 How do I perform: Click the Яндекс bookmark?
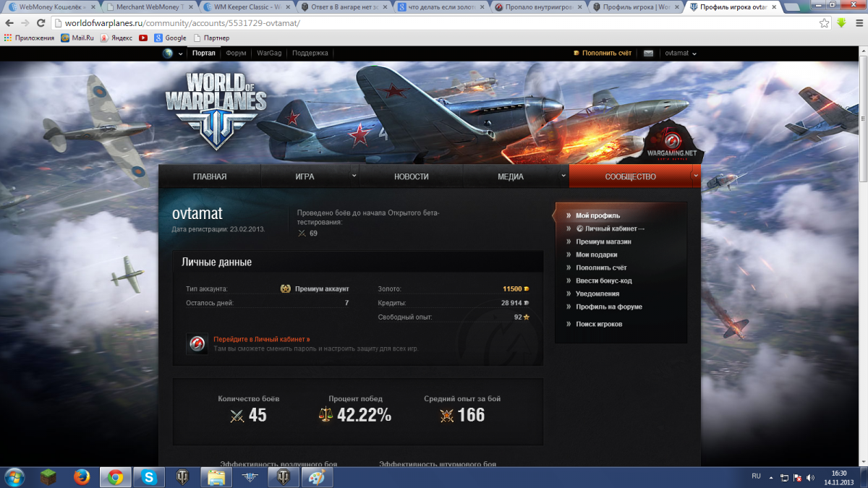tap(116, 38)
